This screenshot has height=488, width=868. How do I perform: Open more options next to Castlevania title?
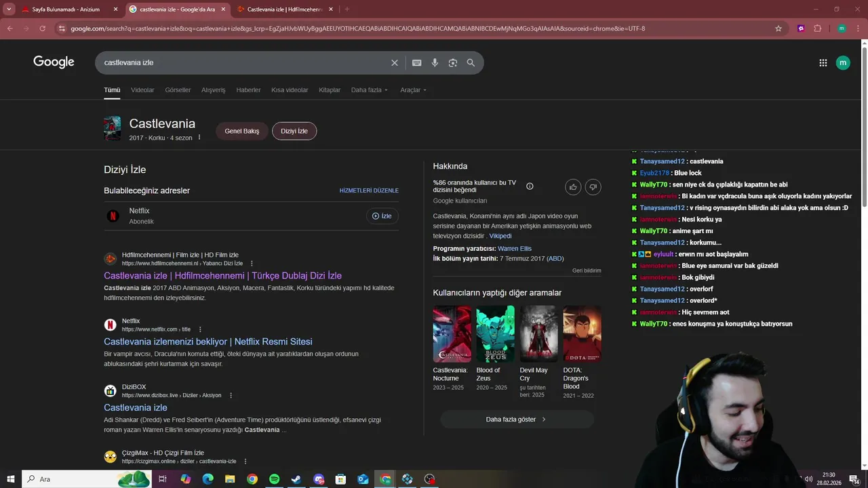point(199,138)
